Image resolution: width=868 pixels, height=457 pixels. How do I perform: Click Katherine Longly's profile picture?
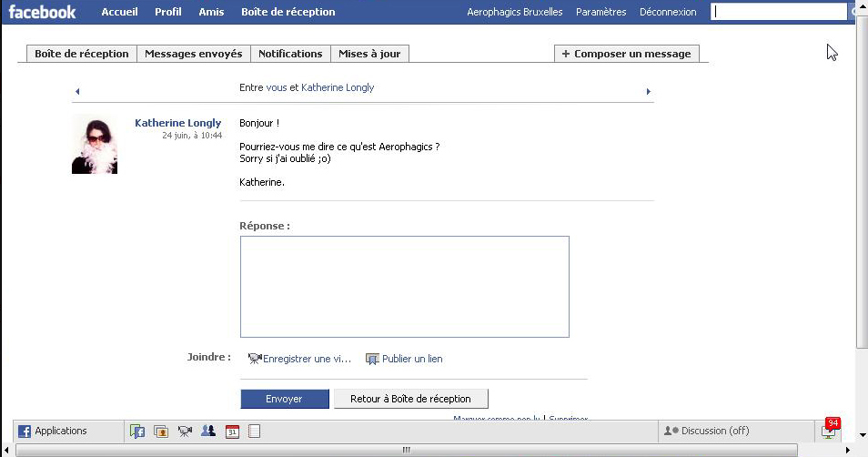tap(95, 146)
